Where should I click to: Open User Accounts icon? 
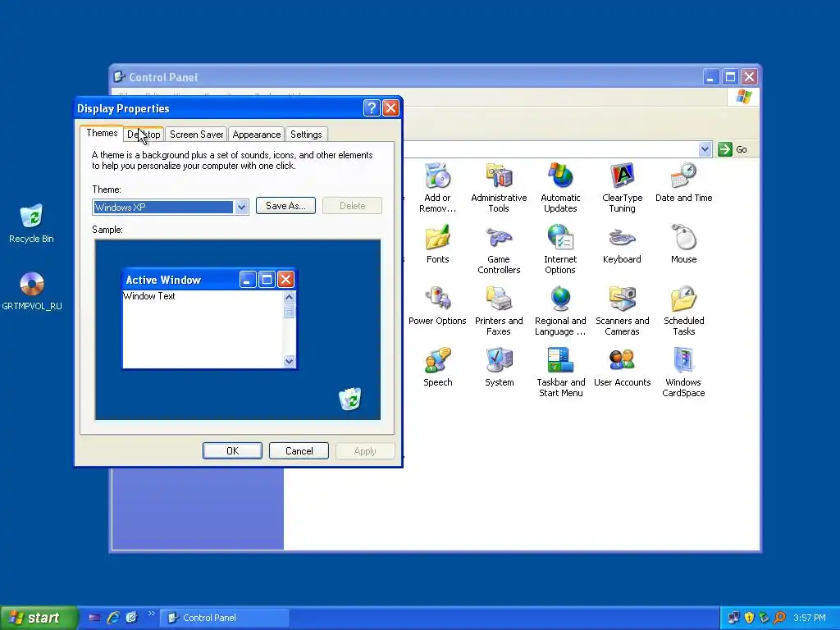tap(622, 361)
